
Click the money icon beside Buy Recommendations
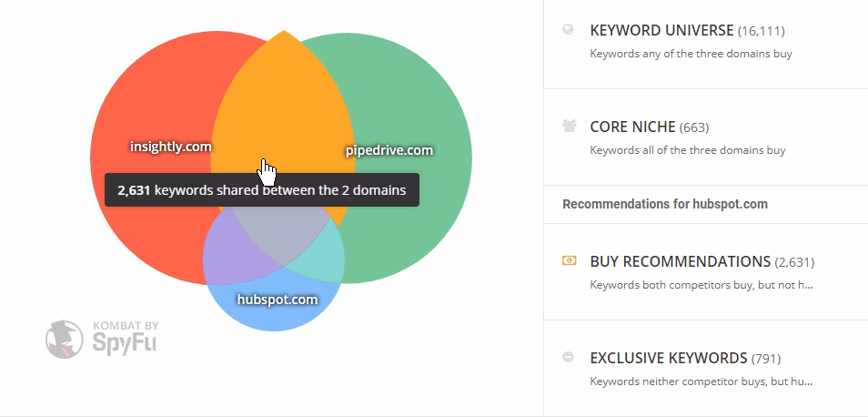[569, 261]
